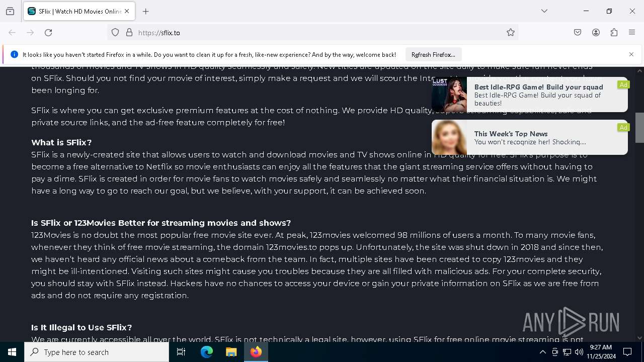Click blurred face thumbnail in news ad
This screenshot has height=362, width=644.
(x=449, y=137)
